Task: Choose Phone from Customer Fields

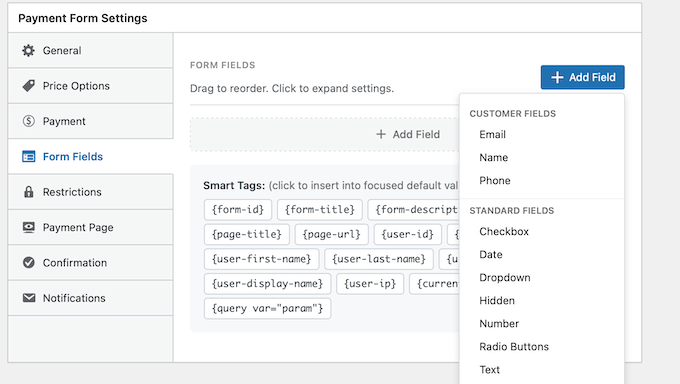Action: point(495,181)
